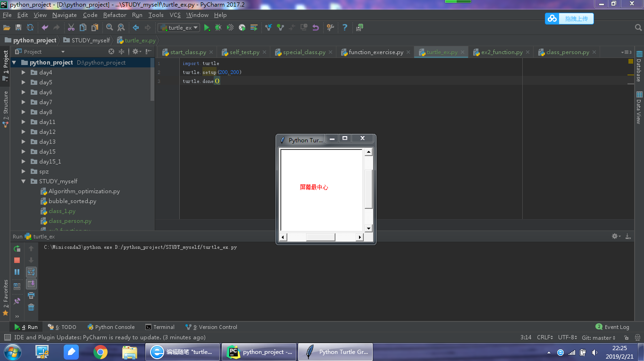Clear all console output with trash icon
Screen dimensions: 644x361
pyautogui.click(x=31, y=307)
